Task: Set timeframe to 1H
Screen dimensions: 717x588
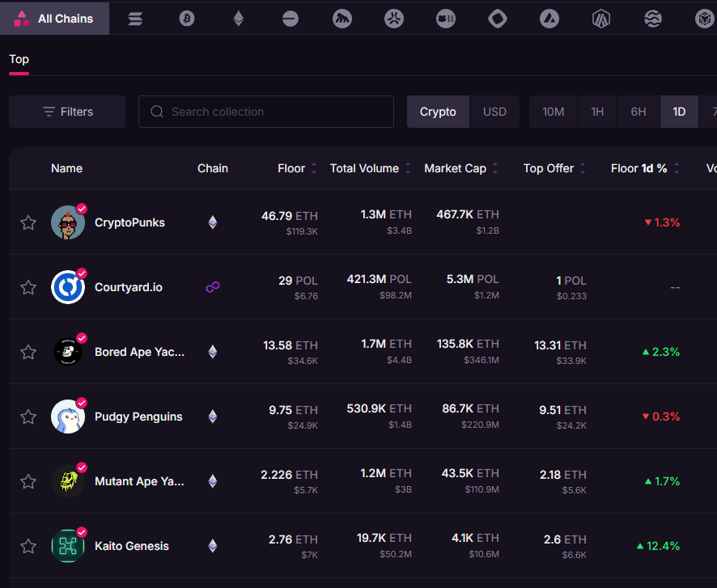Action: tap(597, 112)
